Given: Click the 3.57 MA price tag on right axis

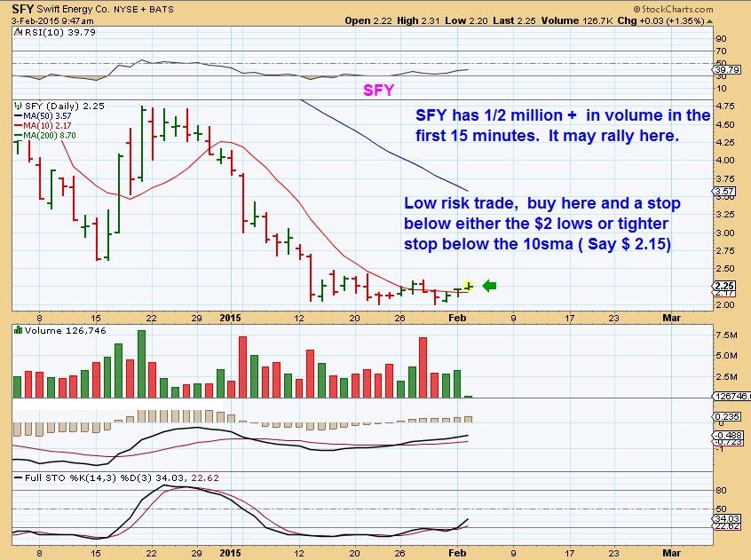Looking at the screenshot, I should point(724,192).
